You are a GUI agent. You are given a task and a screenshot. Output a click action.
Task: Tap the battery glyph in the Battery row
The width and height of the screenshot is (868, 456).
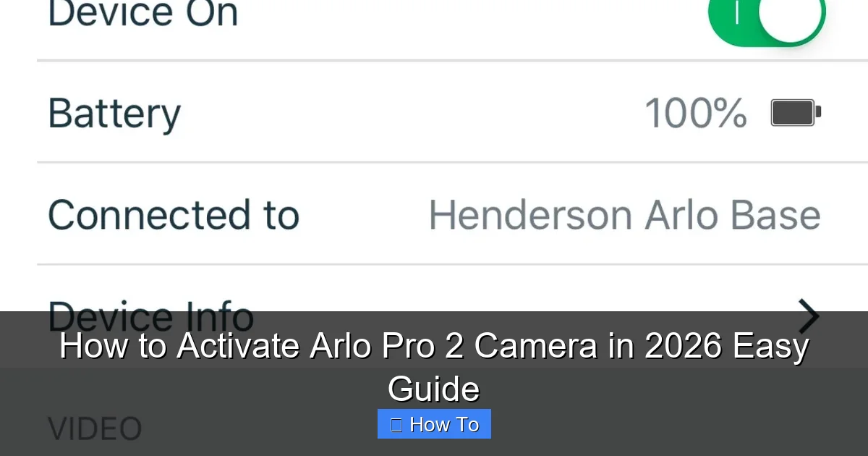point(793,112)
